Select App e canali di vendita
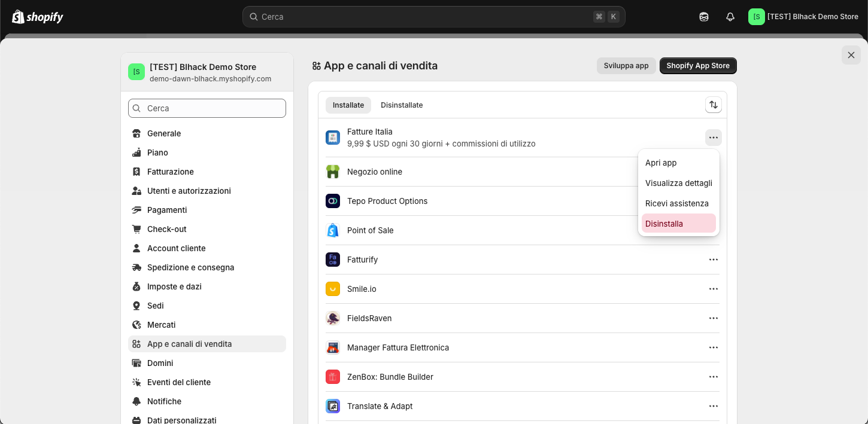Image resolution: width=868 pixels, height=424 pixels. pos(207,344)
